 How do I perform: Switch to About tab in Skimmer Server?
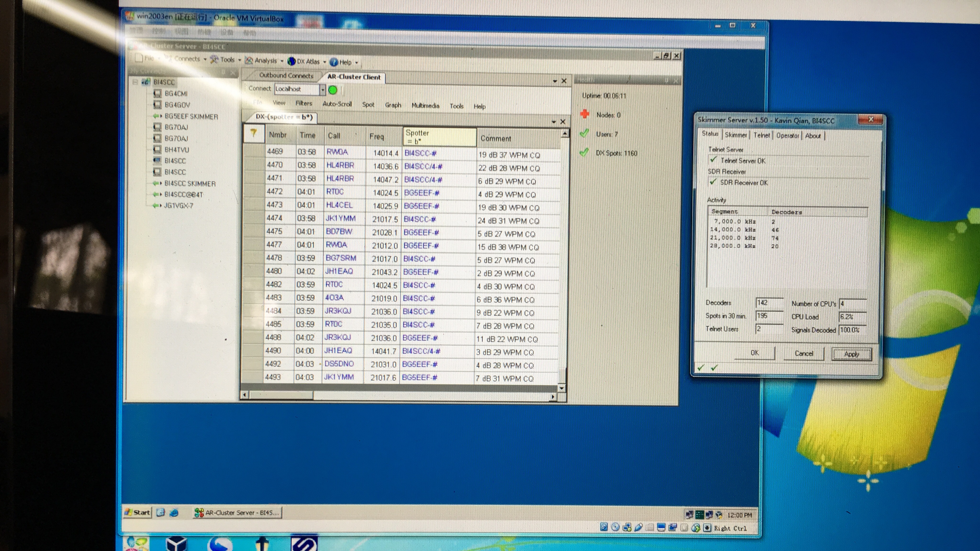click(813, 136)
